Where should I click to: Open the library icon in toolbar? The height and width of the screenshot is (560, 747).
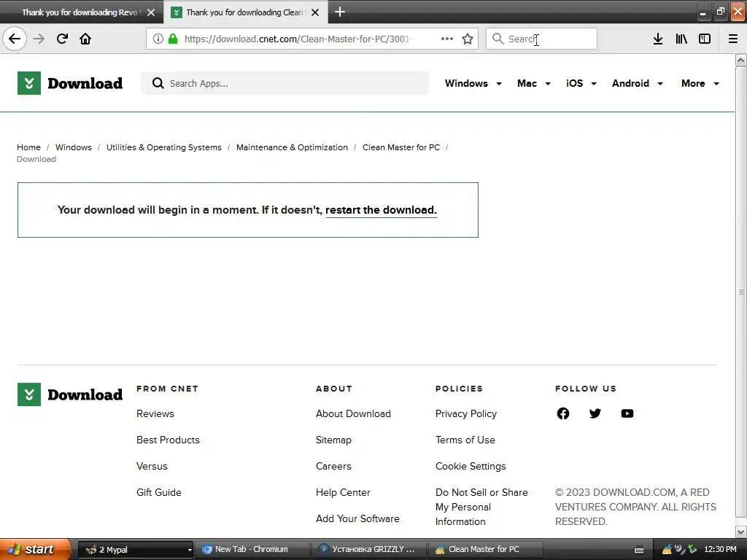coord(681,39)
